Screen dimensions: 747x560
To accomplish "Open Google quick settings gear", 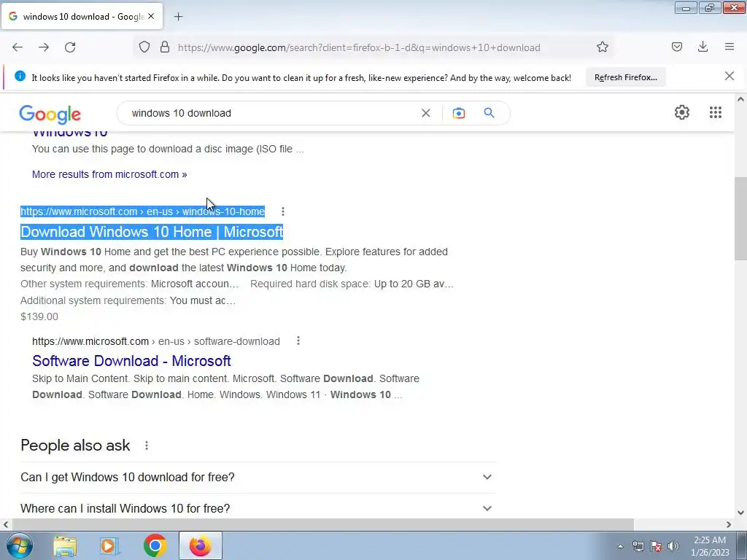I will click(x=682, y=112).
